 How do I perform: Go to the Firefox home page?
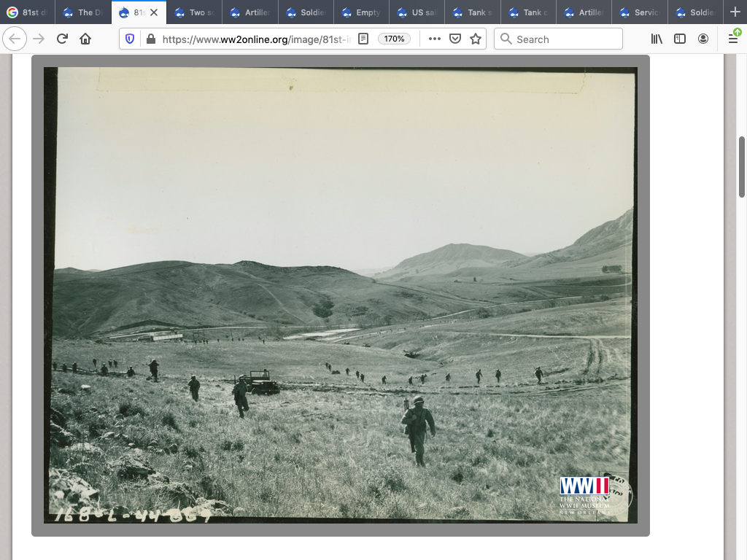coord(85,39)
